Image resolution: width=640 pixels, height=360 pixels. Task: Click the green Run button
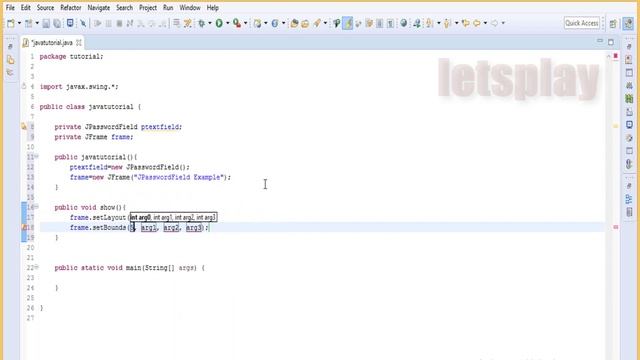[219, 24]
